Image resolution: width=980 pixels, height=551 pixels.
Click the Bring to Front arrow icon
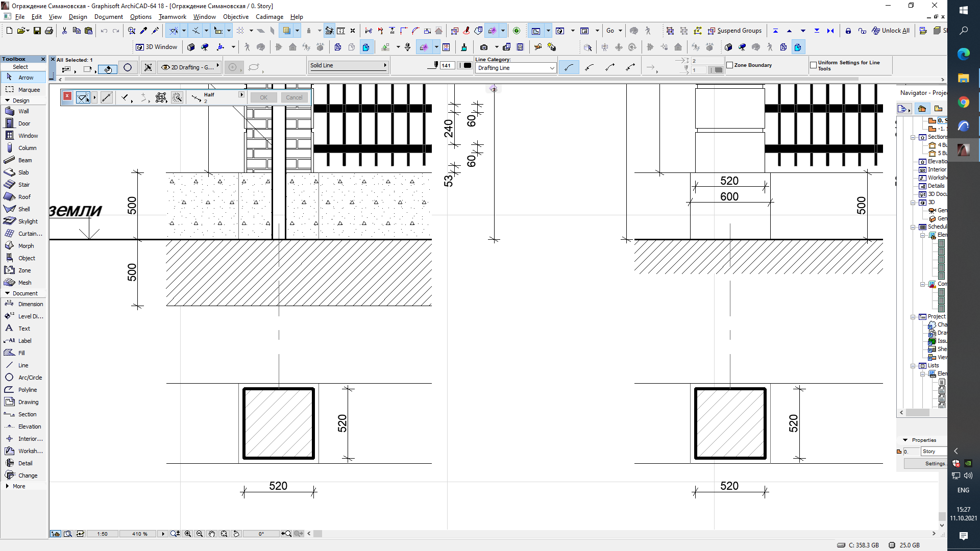[775, 31]
